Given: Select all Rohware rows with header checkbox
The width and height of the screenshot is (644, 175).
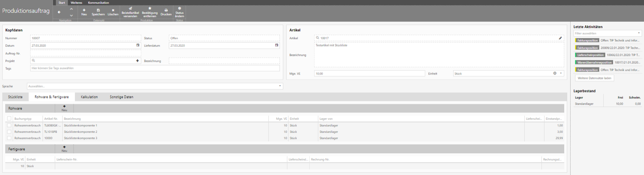Looking at the screenshot, I should coord(9,119).
